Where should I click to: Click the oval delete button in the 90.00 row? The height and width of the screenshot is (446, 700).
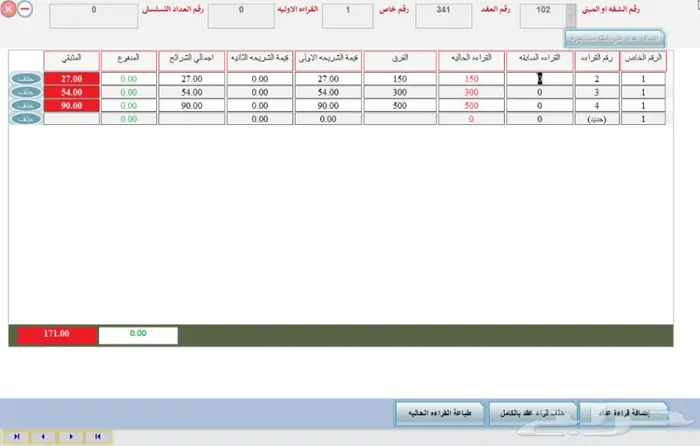(26, 105)
